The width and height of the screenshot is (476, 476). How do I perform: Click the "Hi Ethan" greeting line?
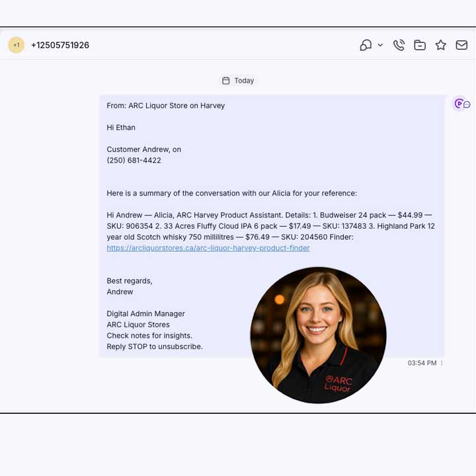pyautogui.click(x=121, y=128)
